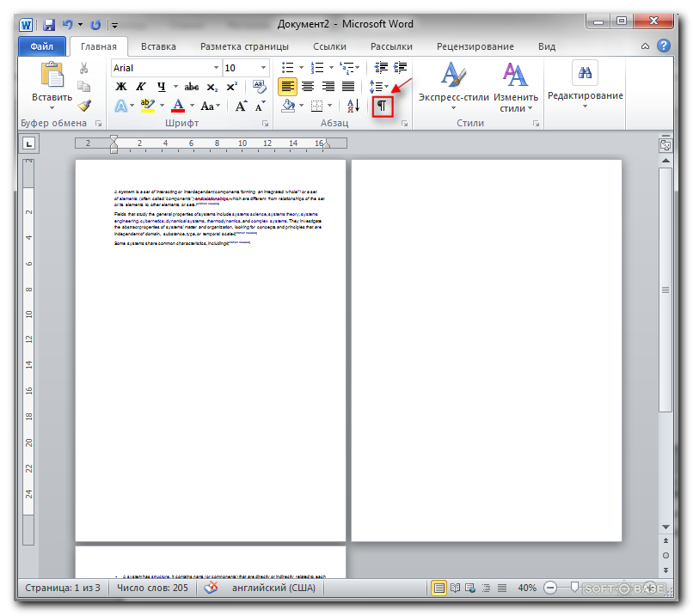Expand the highlight color dropdown arrow
Viewport: 693px width, 616px height.
click(x=162, y=106)
